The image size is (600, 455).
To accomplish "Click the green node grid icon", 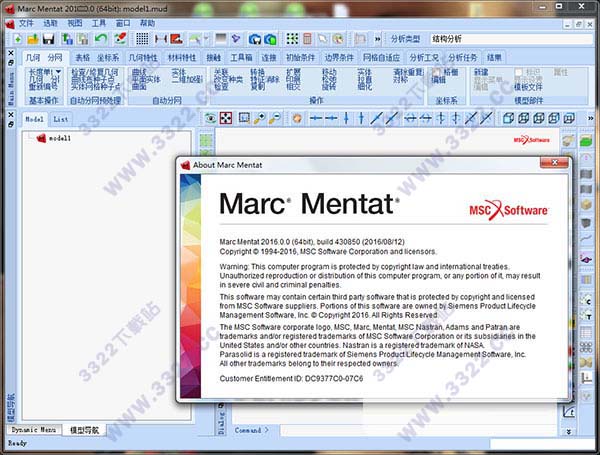I will click(292, 39).
